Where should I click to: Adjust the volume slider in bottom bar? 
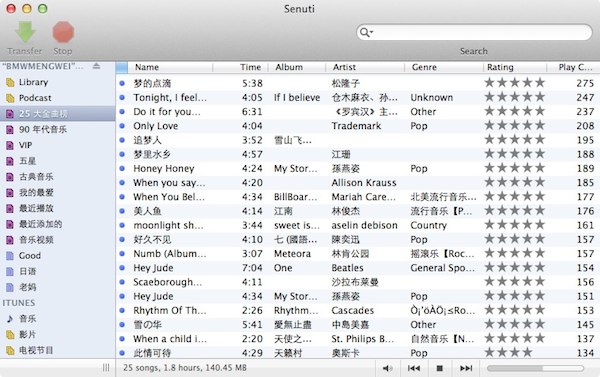click(535, 368)
